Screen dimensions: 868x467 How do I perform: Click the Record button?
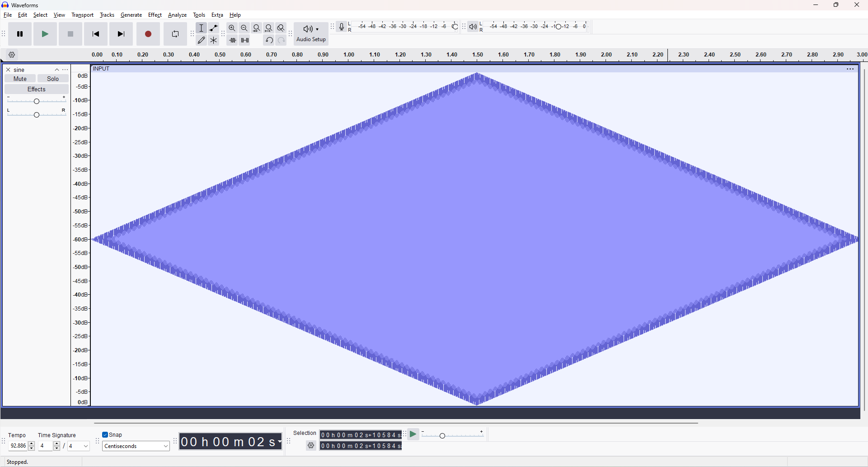click(148, 34)
